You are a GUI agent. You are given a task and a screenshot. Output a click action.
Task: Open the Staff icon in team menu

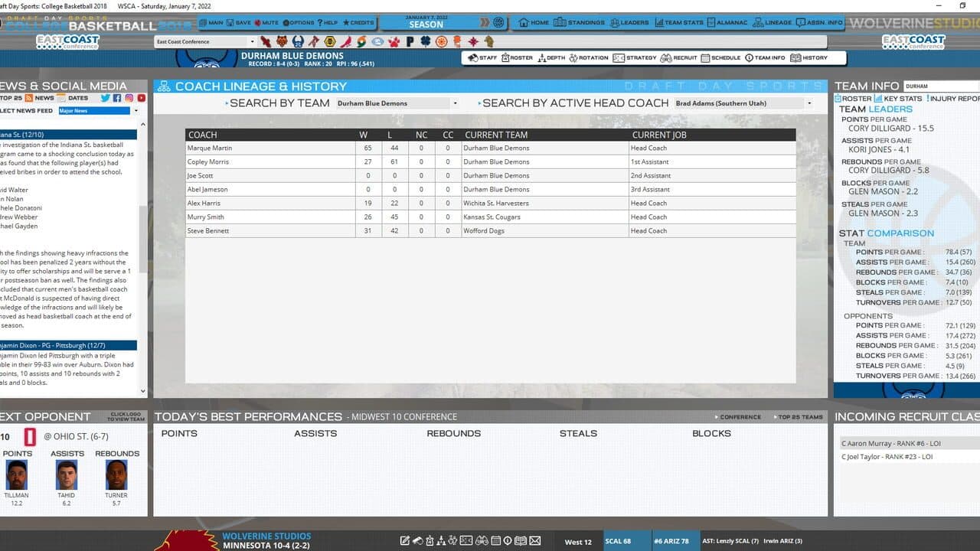(482, 57)
